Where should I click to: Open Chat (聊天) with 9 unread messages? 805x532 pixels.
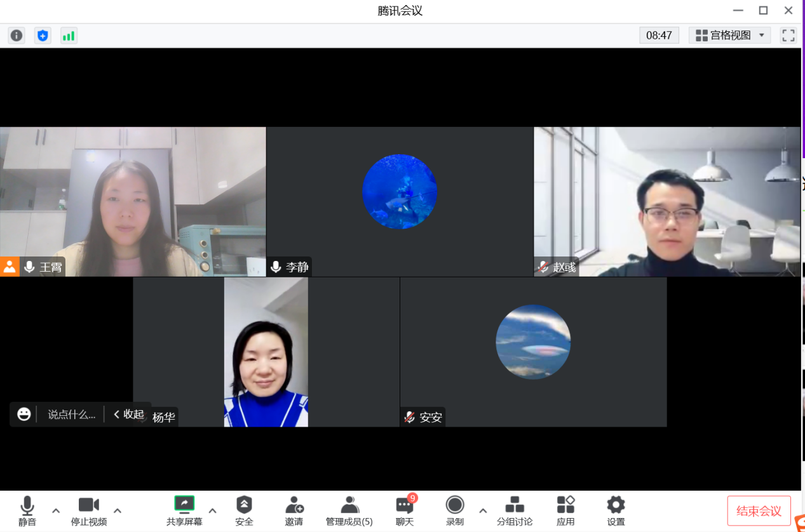[405, 510]
